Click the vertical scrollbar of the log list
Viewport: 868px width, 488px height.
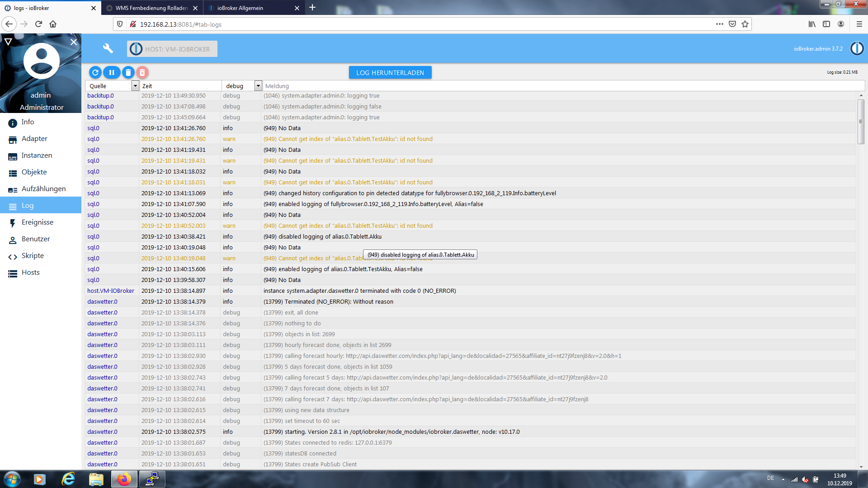861,122
